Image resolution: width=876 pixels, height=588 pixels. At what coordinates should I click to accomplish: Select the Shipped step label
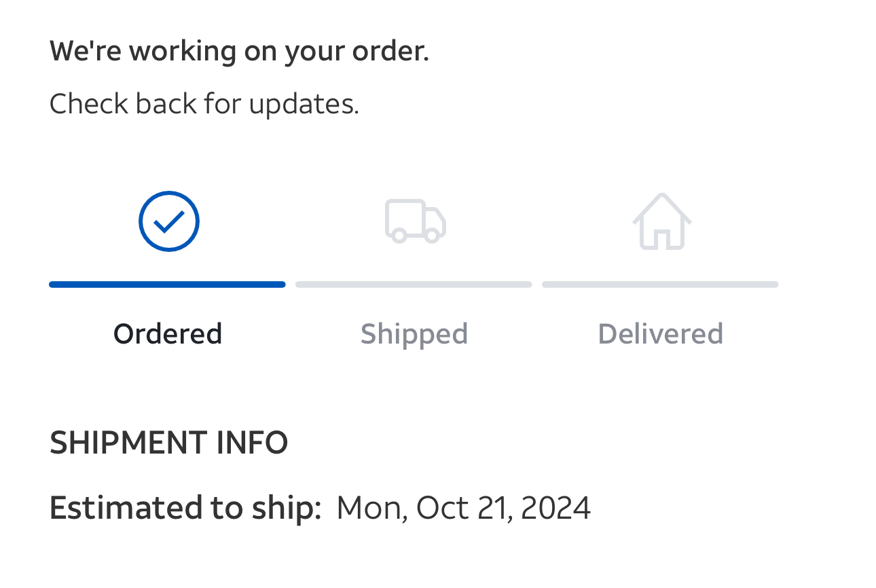[x=414, y=334]
